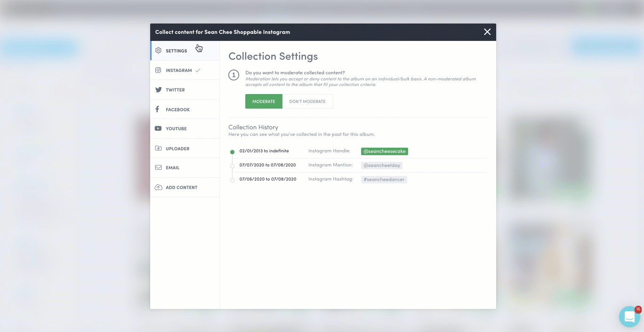Open the Uploader tab label
This screenshot has width=644, height=332.
pos(177,149)
